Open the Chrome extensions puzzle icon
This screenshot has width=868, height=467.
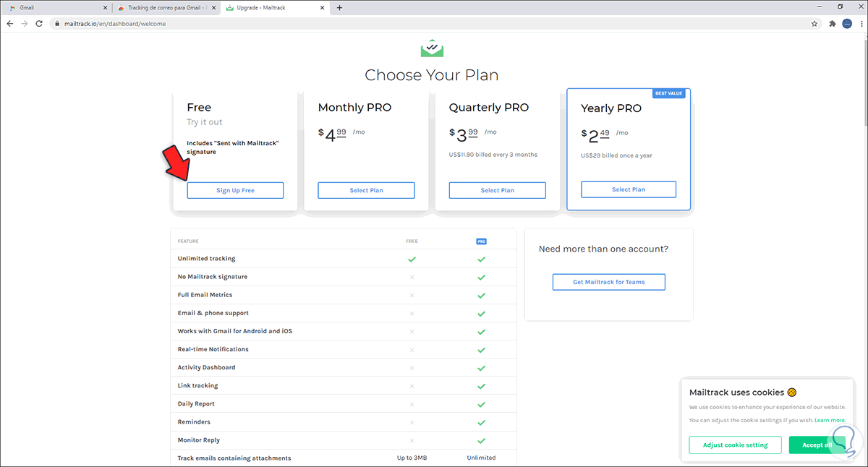[832, 23]
